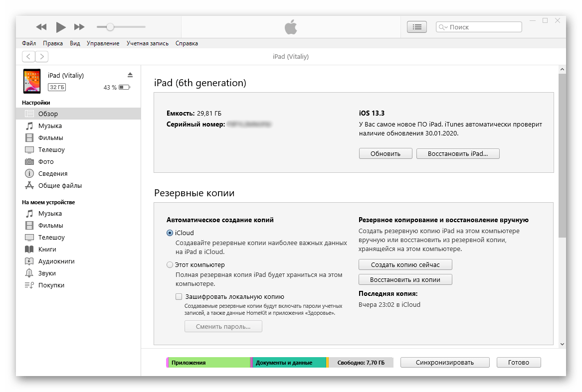Click the Синхронизировать button
Viewport: 582px width, 392px height.
click(x=445, y=363)
